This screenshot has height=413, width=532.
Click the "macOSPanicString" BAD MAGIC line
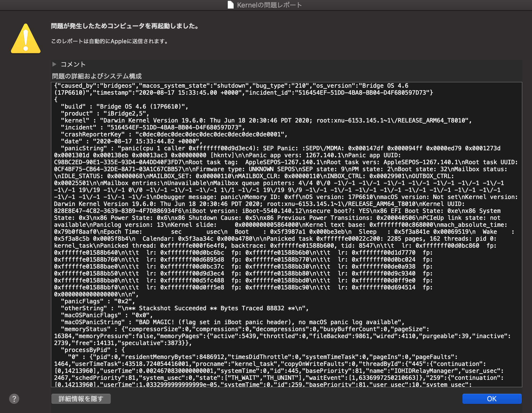coord(232,322)
